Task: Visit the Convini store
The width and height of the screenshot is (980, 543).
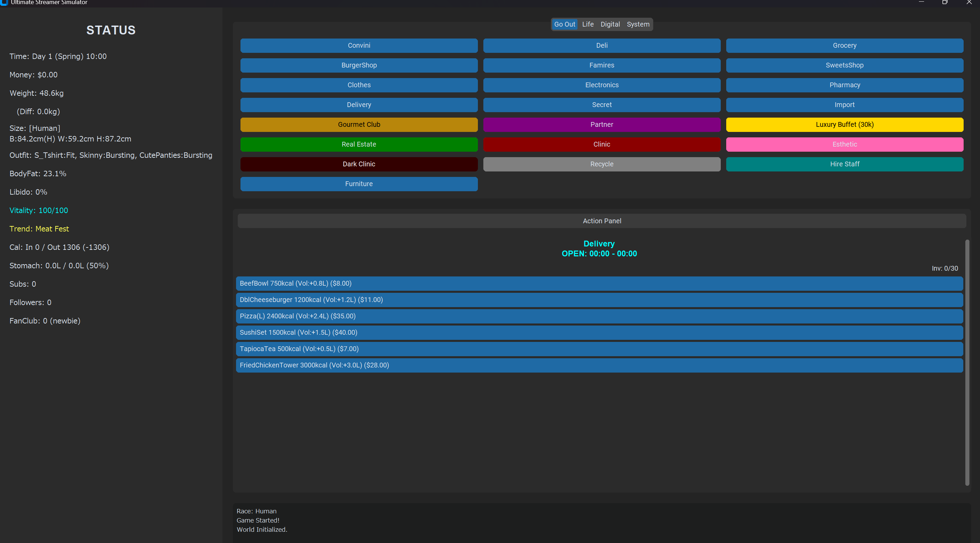Action: [x=359, y=46]
